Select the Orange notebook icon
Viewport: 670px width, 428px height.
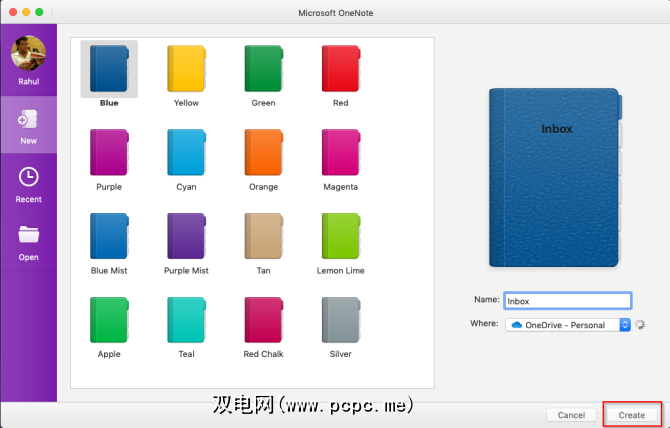tap(264, 152)
